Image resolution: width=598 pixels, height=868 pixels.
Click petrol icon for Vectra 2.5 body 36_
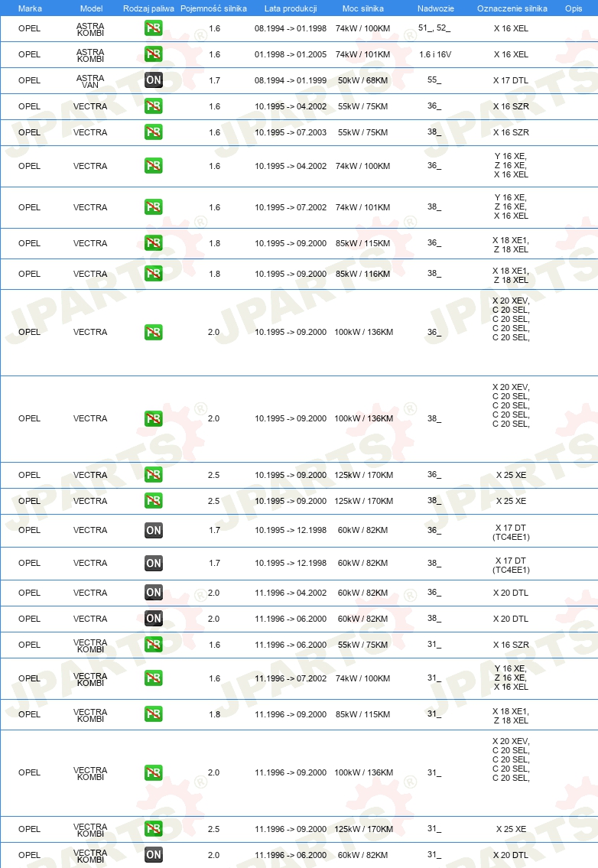154,475
